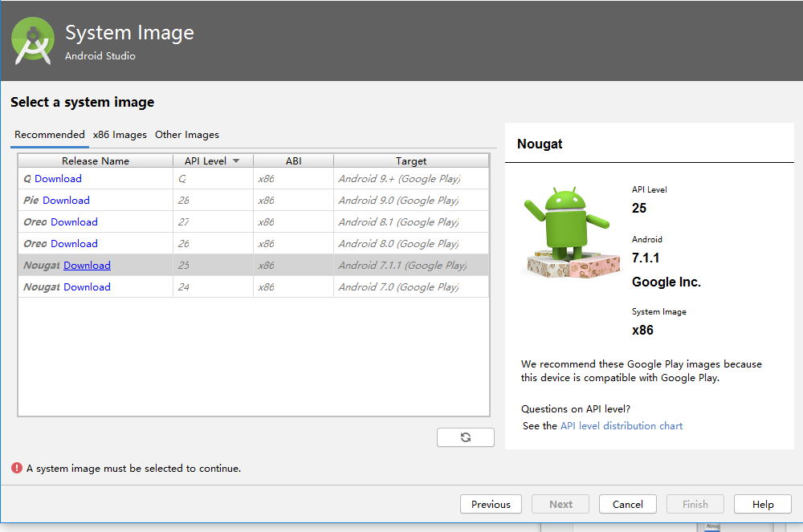Switch to the x86 Images tab
This screenshot has width=803, height=532.
(x=120, y=135)
